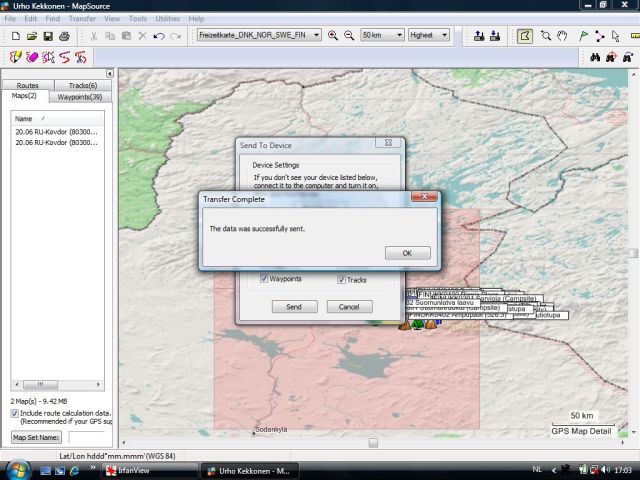Open the Transfer menu
Screen dimensions: 640x480
pos(82,19)
